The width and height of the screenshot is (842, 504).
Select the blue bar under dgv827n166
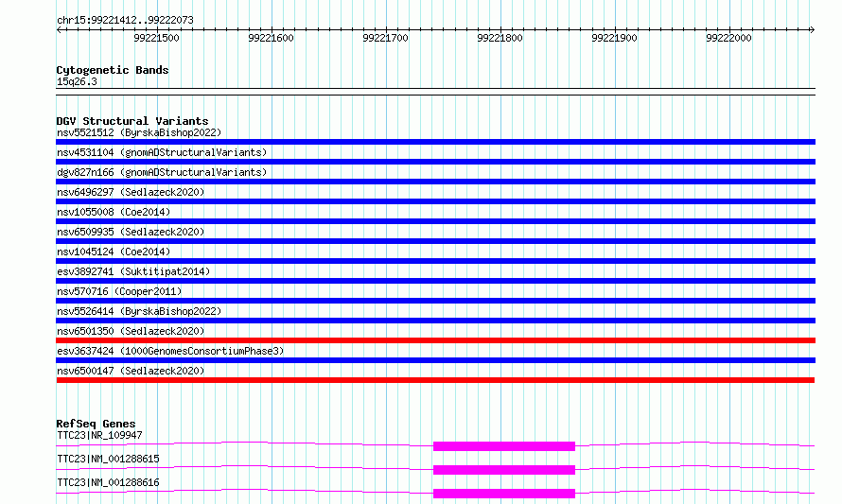435,182
